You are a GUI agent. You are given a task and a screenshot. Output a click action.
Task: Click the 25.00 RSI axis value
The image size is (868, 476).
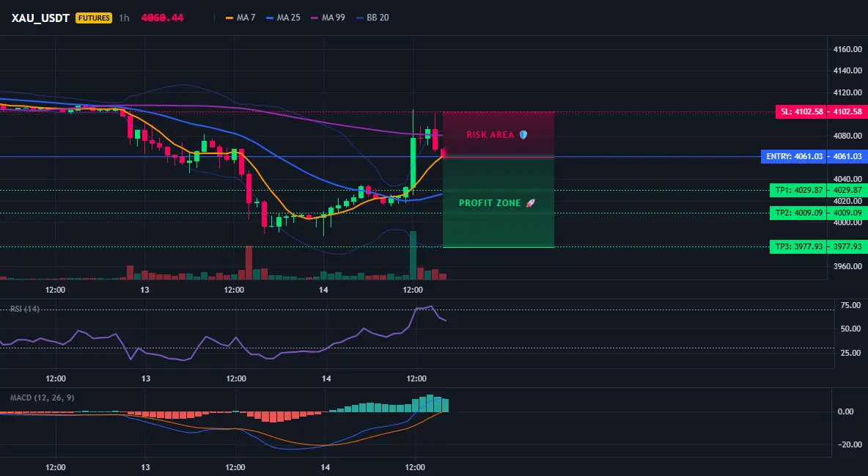click(x=850, y=353)
